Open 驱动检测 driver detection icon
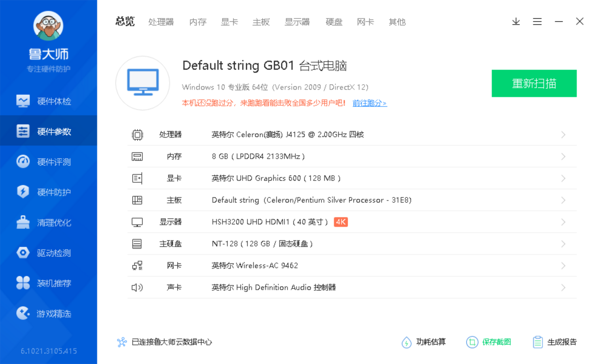The image size is (595, 364). click(x=23, y=253)
